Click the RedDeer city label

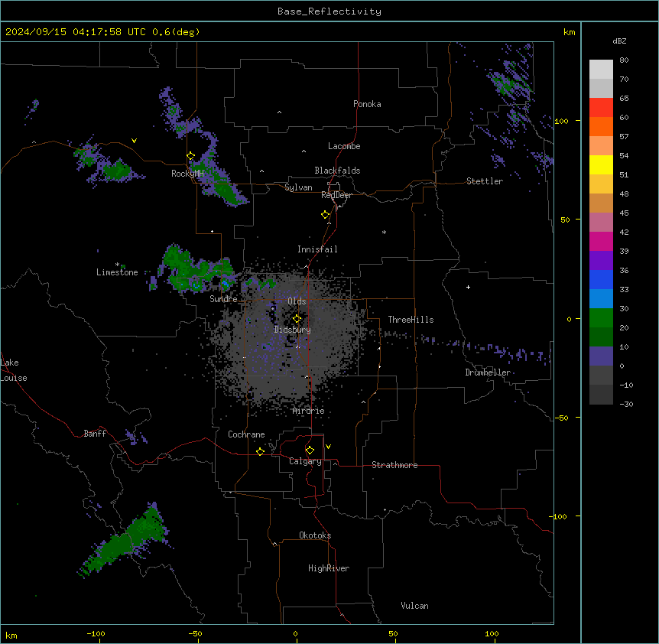tap(336, 195)
